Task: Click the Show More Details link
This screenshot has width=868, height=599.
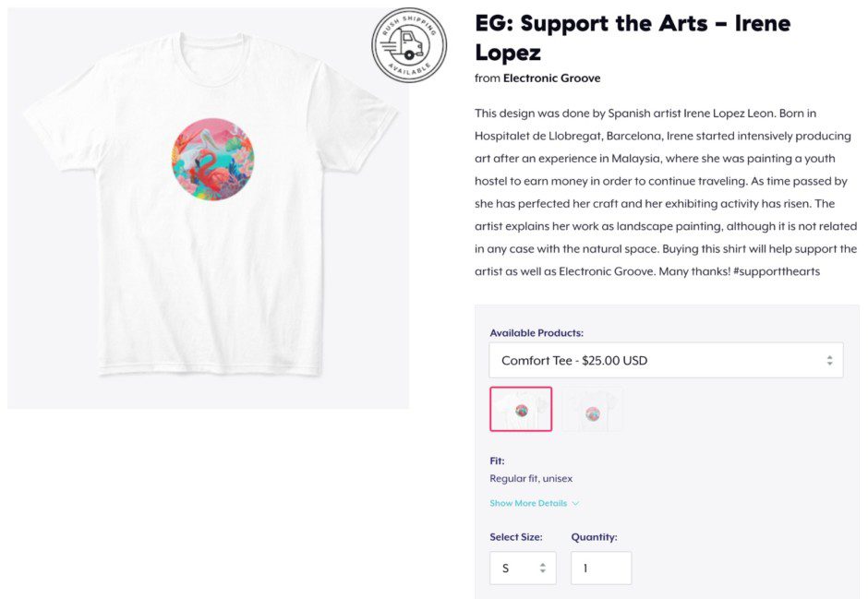Action: click(528, 504)
